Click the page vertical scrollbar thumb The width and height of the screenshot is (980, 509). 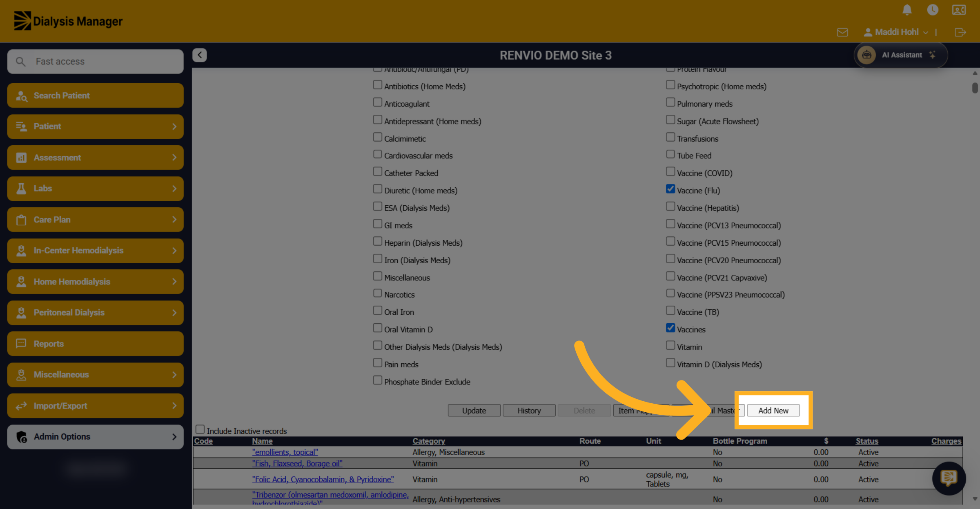click(x=975, y=88)
